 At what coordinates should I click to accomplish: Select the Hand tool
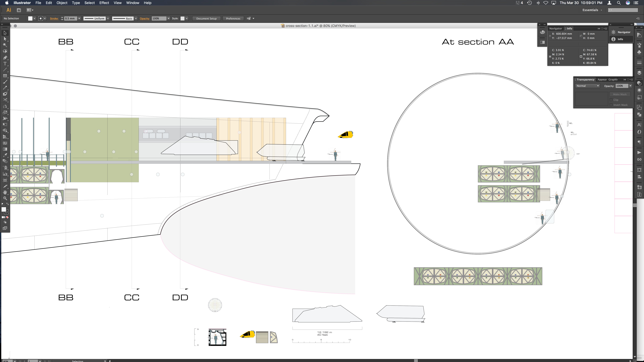[x=5, y=192]
